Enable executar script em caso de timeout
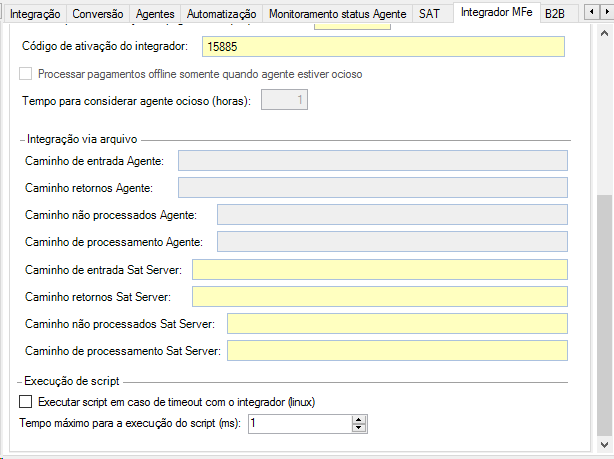The image size is (614, 459). (26, 402)
